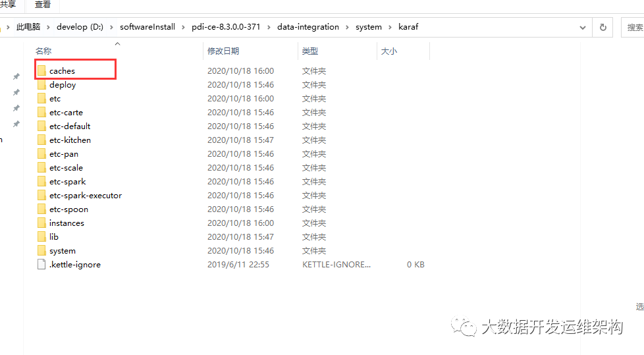Click the etc folder icon
The image size is (644, 355).
[x=41, y=99]
